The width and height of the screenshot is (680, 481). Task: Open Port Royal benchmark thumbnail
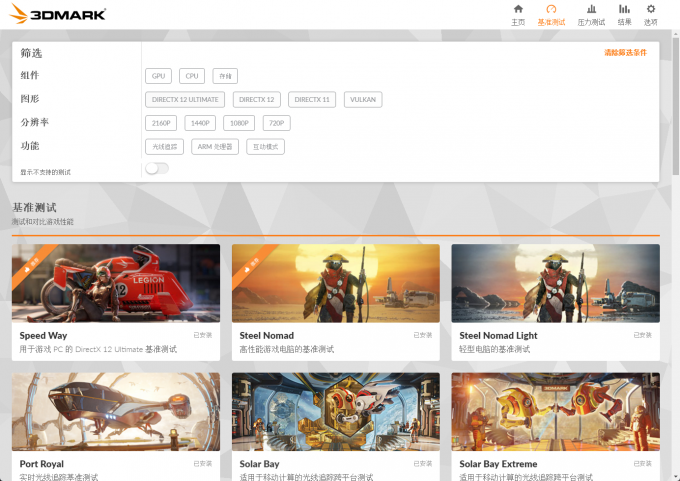116,412
